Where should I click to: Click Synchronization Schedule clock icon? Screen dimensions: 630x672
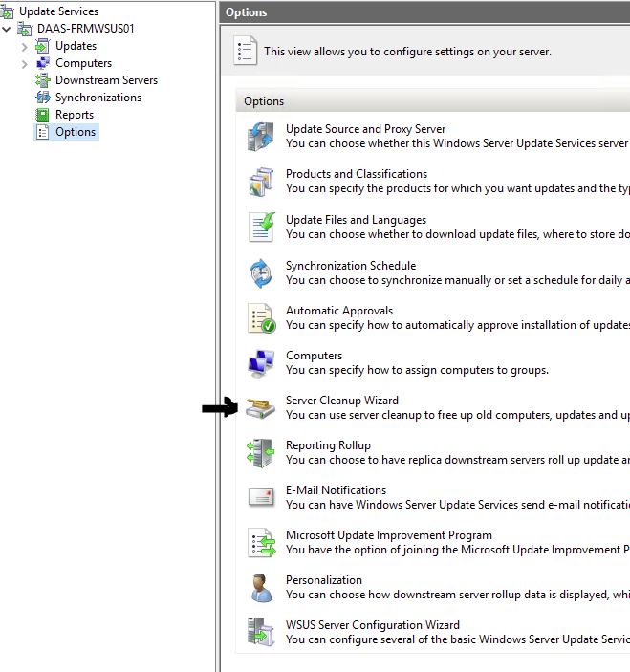click(x=261, y=273)
